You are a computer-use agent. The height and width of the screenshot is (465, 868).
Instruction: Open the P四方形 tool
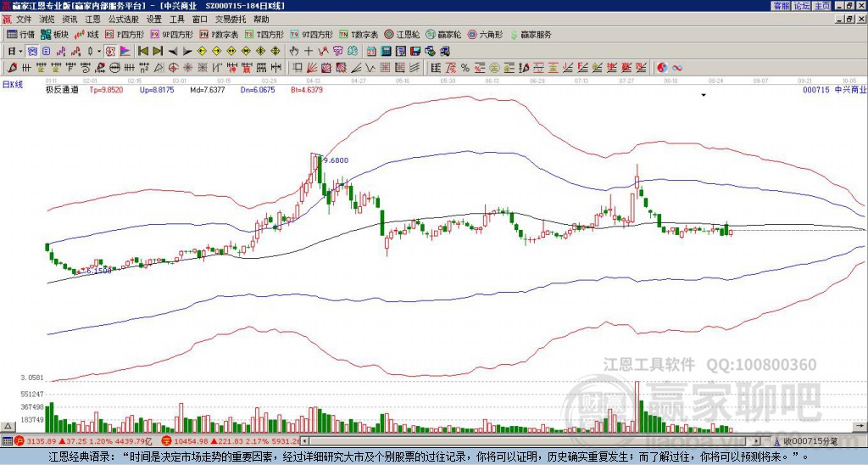(x=125, y=34)
